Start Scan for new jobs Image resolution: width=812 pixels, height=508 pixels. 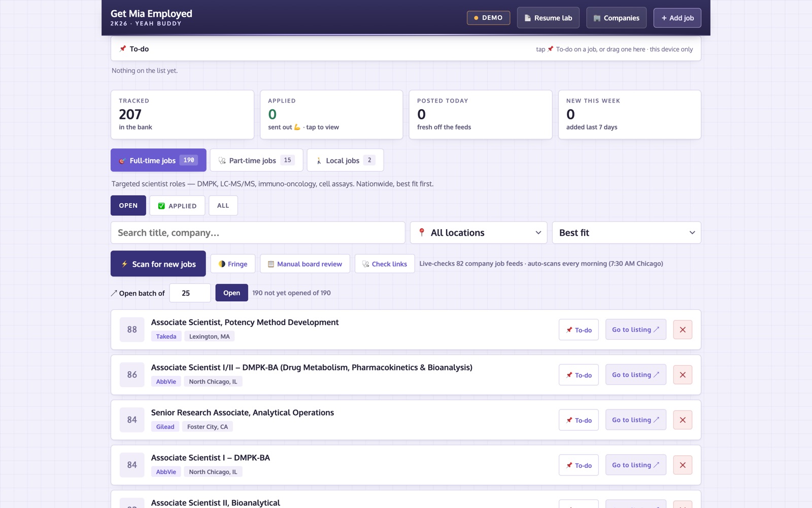tap(158, 264)
